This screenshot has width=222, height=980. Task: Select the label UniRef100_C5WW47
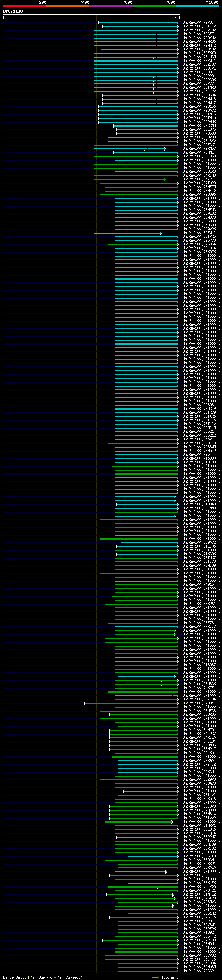tap(199, 103)
